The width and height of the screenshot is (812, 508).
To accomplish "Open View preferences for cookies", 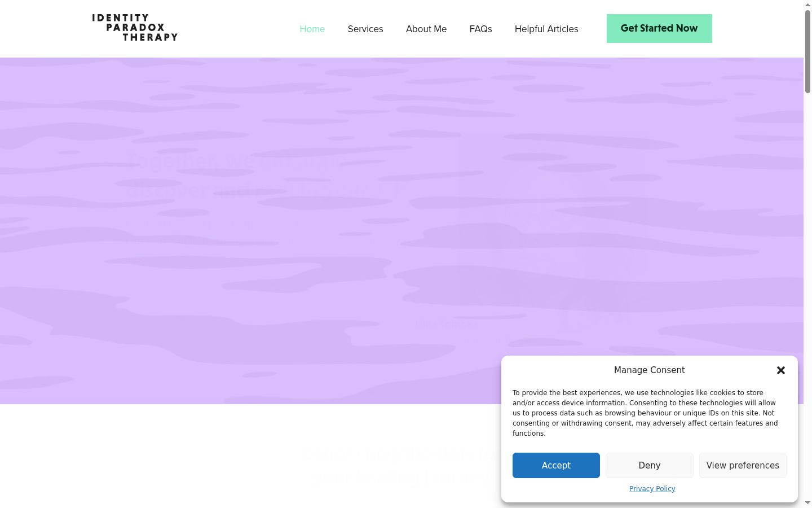I will (x=743, y=465).
